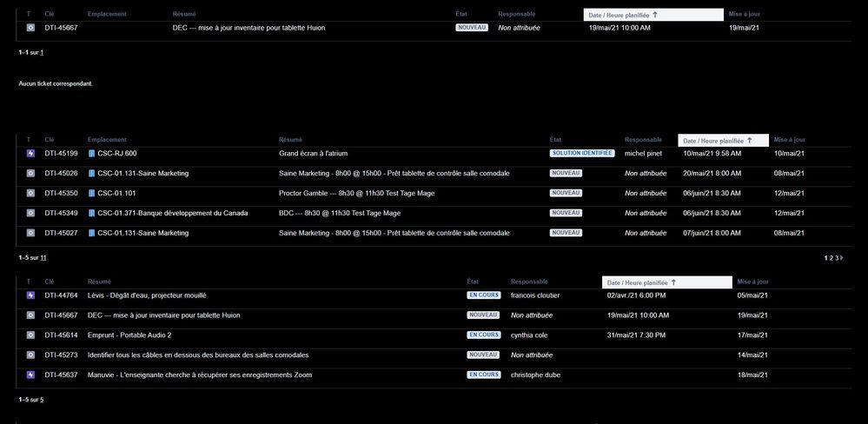Select the CSC-RJ.600 location
Viewport: 868px width, 424px height.
(x=116, y=153)
